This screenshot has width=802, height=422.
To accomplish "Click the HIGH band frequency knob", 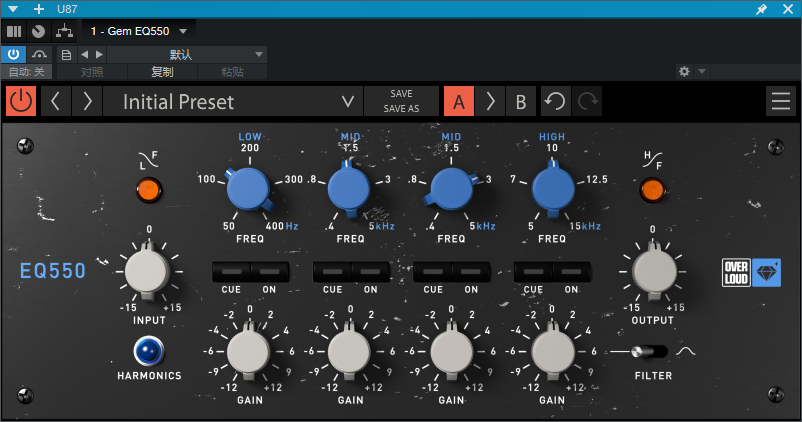I will click(x=553, y=189).
